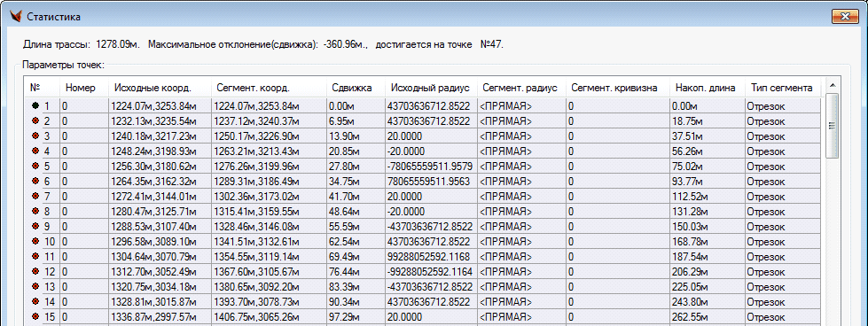Sort by Накоп. длина column header

[706, 88]
